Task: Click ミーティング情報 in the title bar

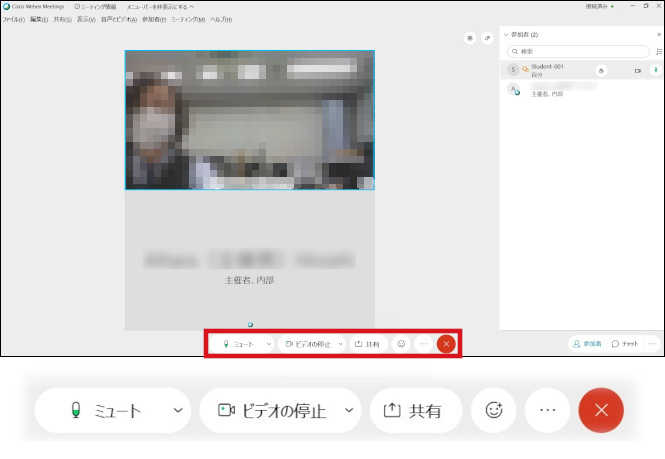Action: tap(96, 6)
